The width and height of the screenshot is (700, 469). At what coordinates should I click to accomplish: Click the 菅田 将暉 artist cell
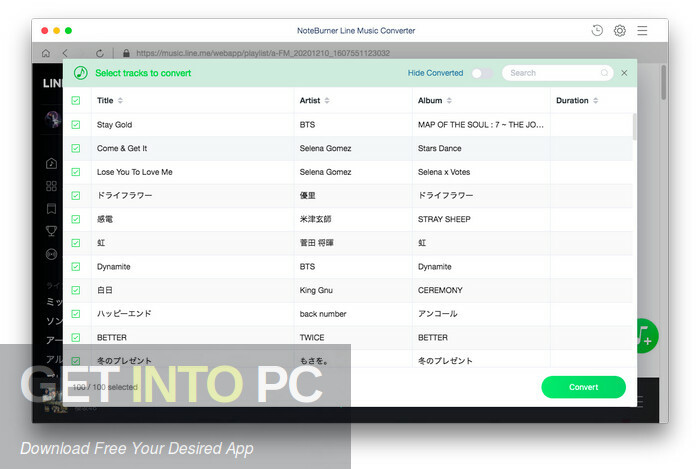[317, 243]
